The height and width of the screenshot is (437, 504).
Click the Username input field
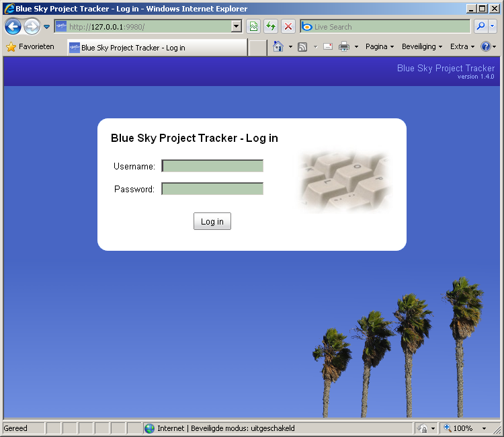[212, 166]
